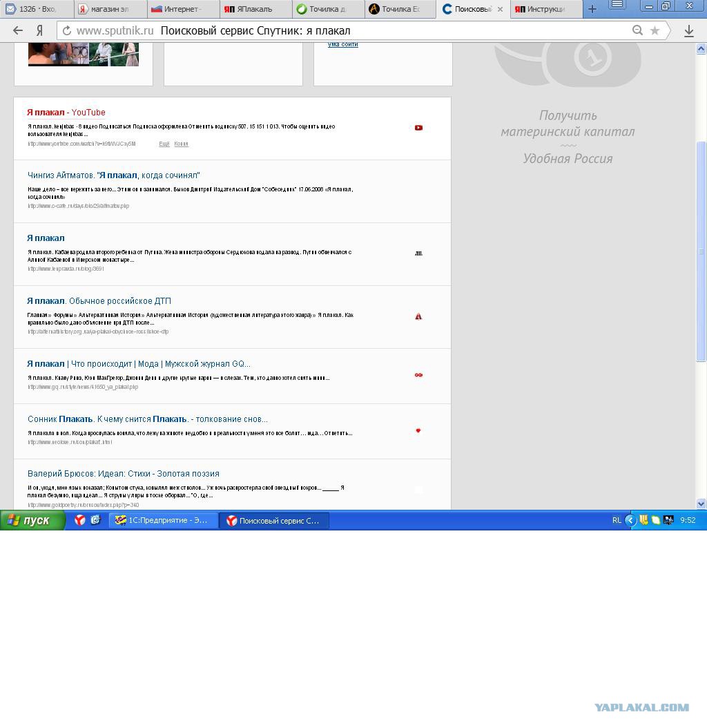This screenshot has width=707, height=728.
Task: Click the favicon beside the Обычное российское ДТП result
Action: point(418,316)
